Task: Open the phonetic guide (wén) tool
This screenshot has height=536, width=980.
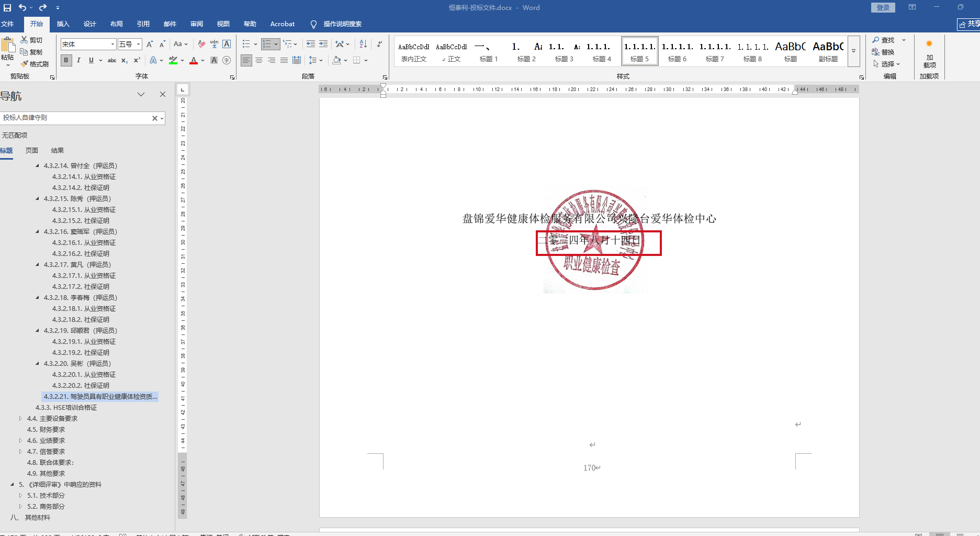Action: coord(214,44)
